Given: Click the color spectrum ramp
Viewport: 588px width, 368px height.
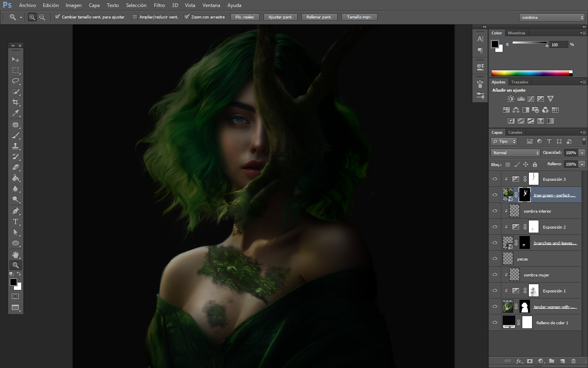Looking at the screenshot, I should coord(532,74).
